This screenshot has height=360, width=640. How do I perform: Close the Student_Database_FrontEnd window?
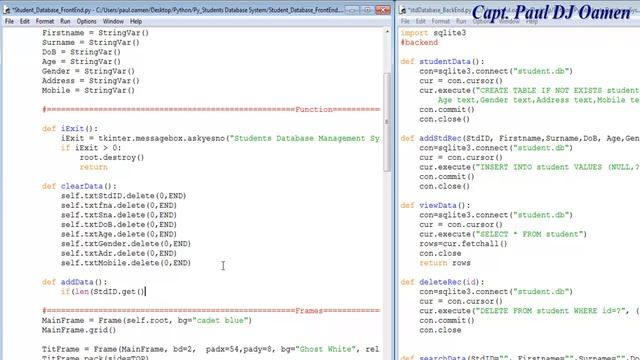click(x=383, y=10)
